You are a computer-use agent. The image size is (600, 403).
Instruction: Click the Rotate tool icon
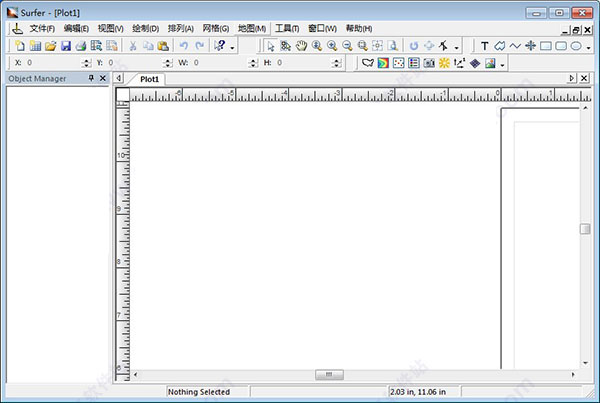[414, 46]
